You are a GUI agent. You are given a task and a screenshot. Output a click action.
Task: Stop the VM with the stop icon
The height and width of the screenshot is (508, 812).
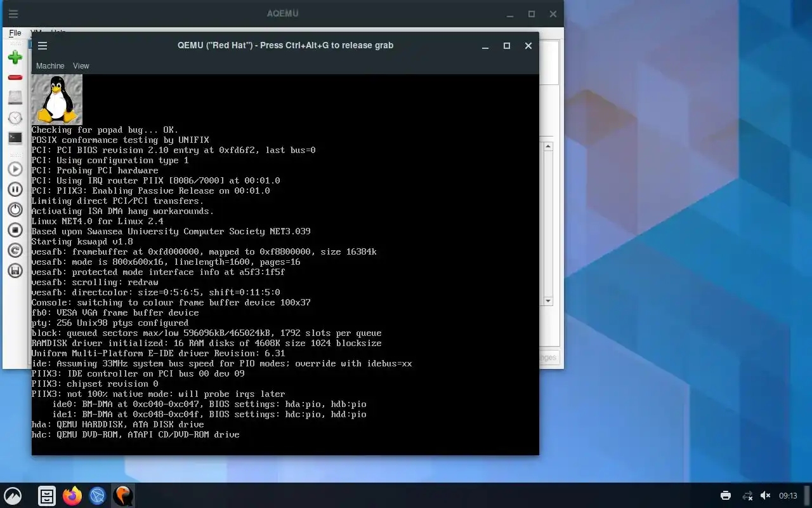tap(15, 230)
